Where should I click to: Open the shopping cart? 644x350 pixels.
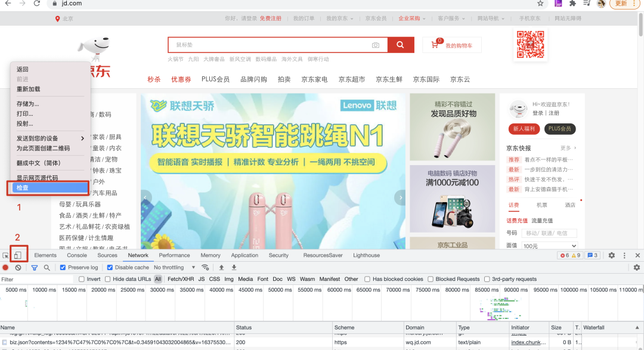[x=452, y=45]
